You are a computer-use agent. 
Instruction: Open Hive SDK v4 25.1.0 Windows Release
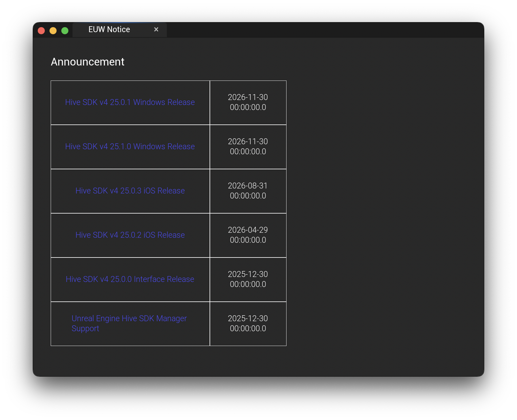pos(130,147)
